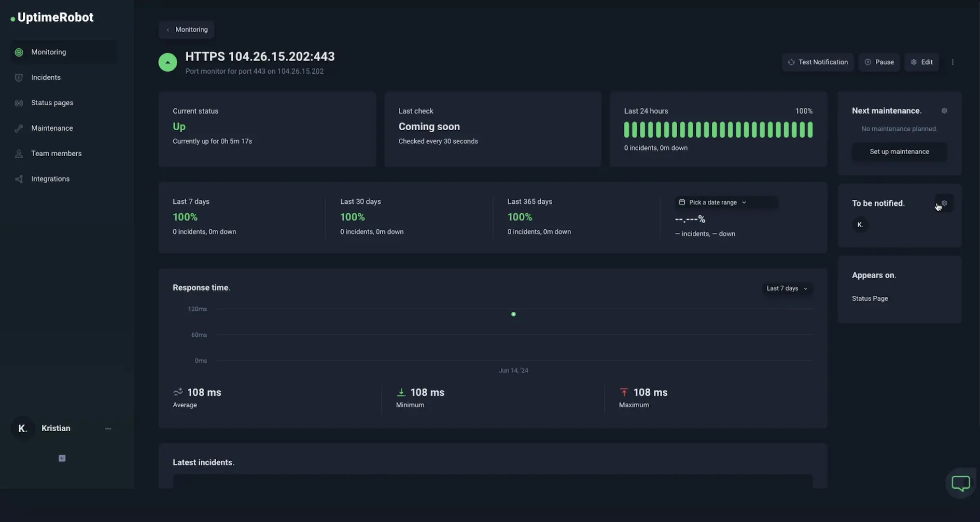Open the Edit monitor button
Screen dimensions: 980x522
click(921, 62)
